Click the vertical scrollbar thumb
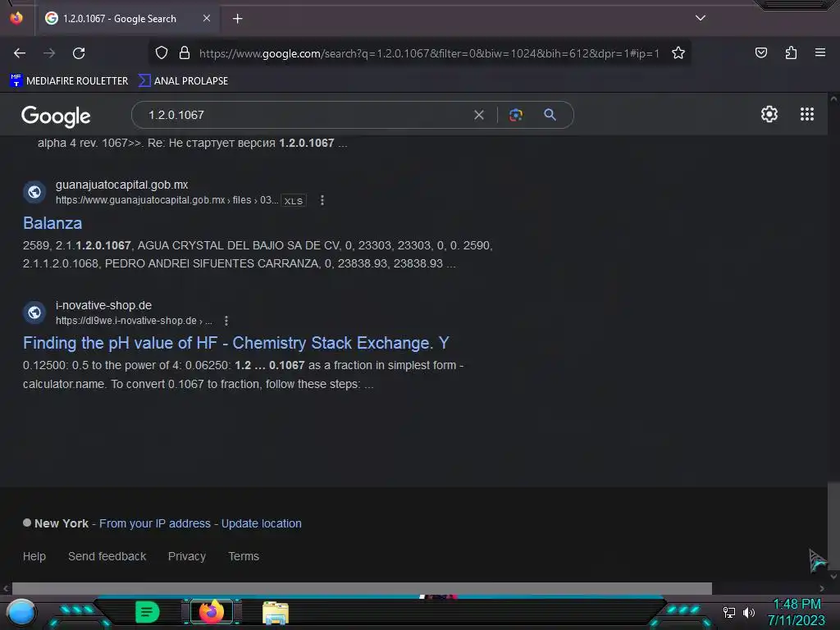 pos(833,526)
